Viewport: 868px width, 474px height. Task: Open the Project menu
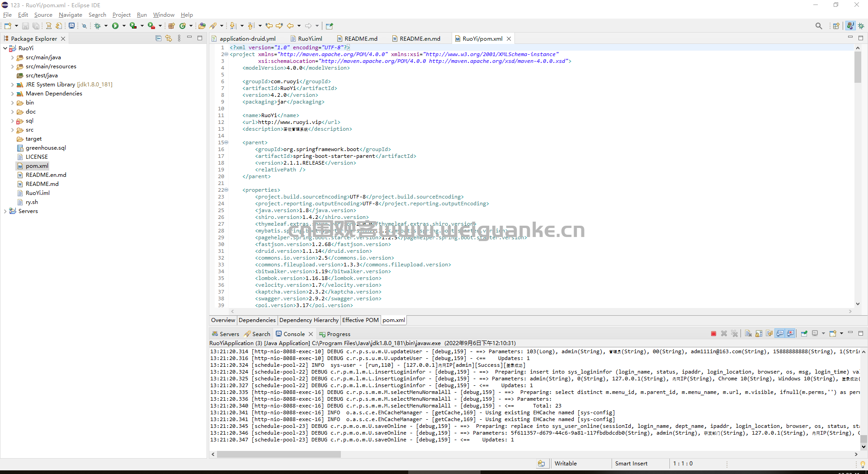[121, 15]
